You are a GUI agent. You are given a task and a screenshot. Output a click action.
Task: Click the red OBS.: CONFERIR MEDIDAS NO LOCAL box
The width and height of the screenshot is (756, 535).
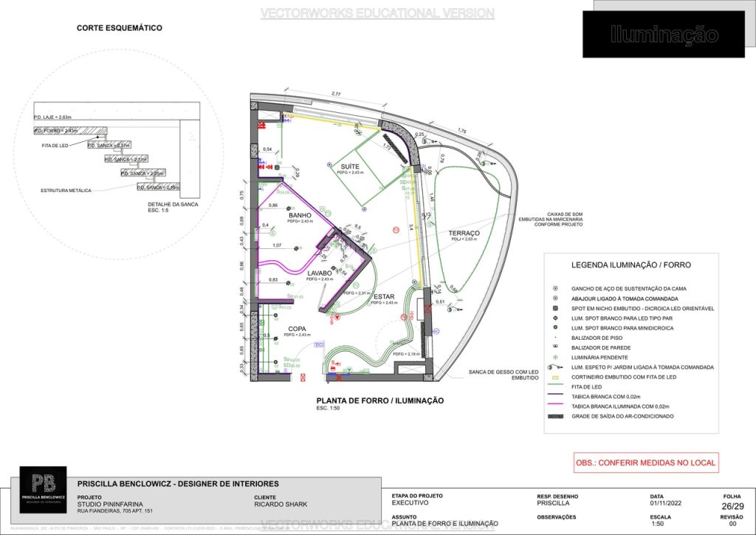pyautogui.click(x=646, y=463)
